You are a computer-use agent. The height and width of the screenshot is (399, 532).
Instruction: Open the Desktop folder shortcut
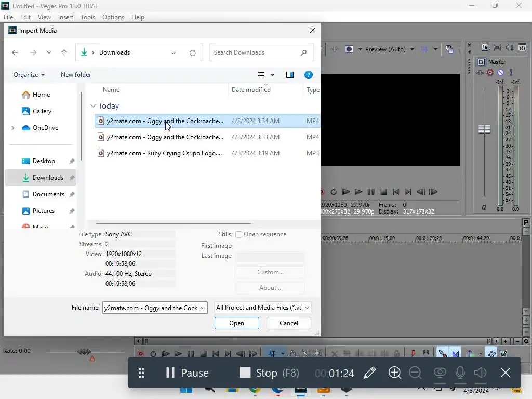tap(44, 161)
